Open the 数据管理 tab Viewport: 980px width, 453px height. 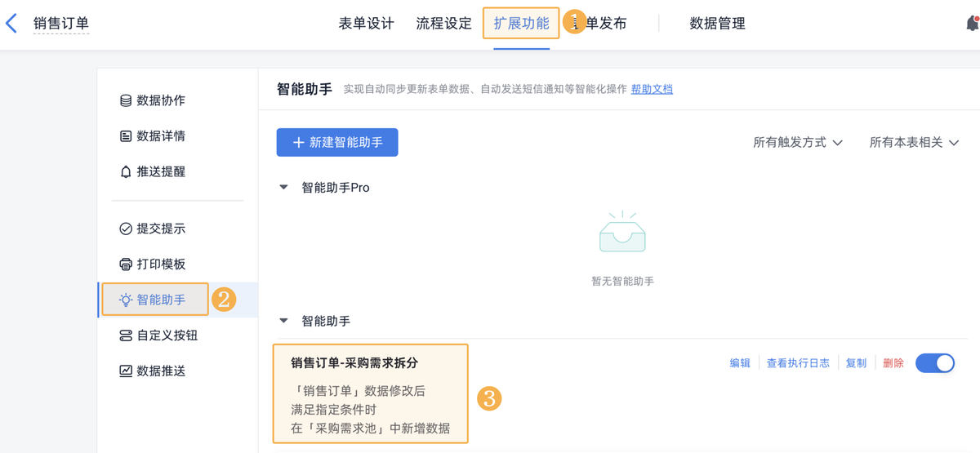(717, 24)
